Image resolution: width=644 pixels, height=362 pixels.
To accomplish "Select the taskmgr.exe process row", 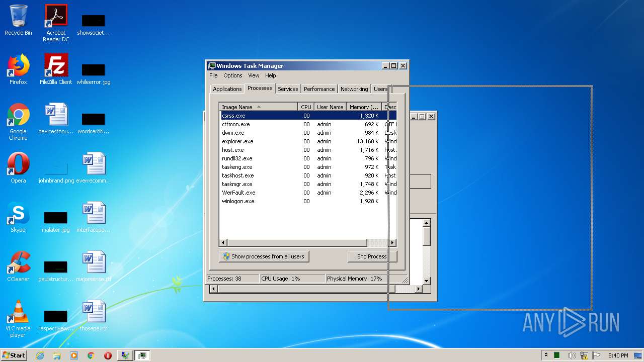I will coord(308,184).
